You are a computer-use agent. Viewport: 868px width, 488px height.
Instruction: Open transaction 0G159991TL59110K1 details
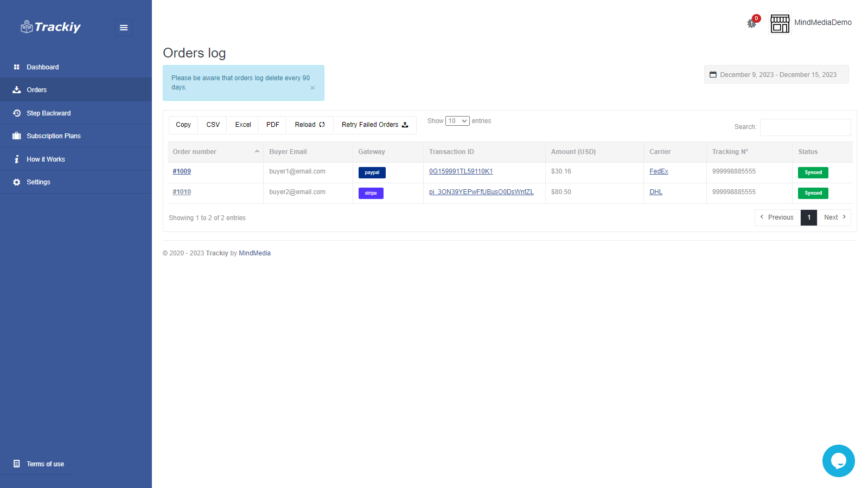[460, 171]
